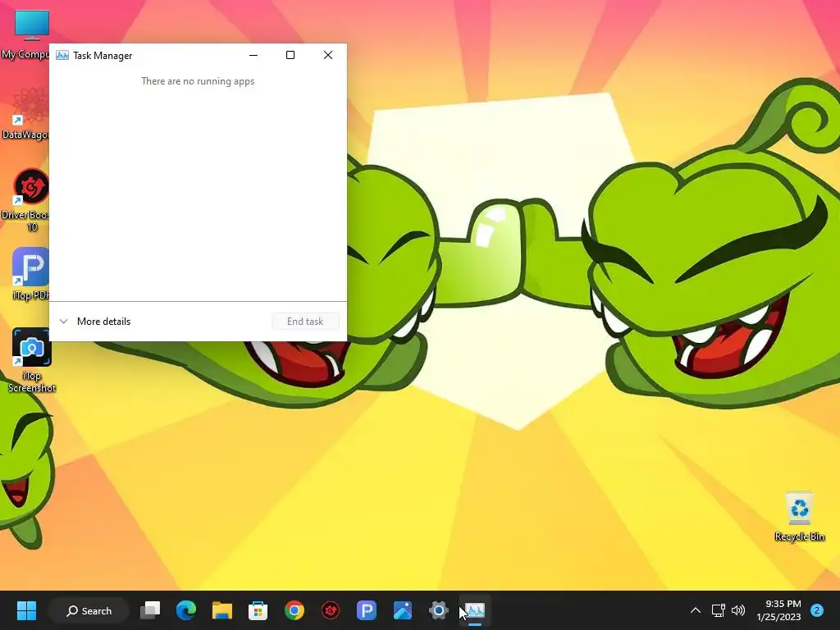Open Driver Booster from taskbar
840x630 pixels.
click(330, 610)
